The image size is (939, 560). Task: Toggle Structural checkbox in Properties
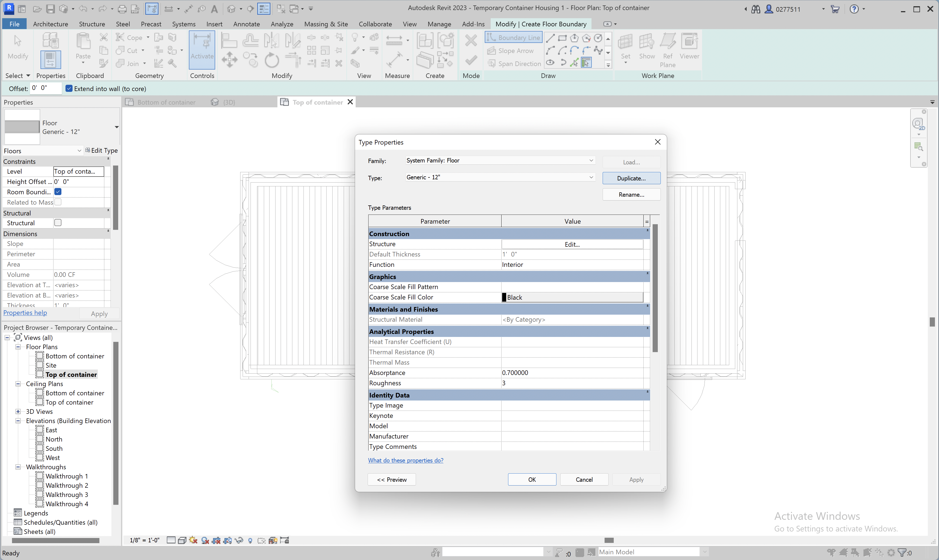click(x=58, y=223)
